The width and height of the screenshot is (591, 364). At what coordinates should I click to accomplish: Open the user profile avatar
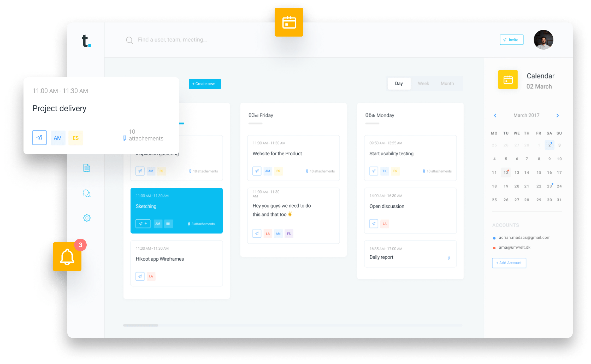[543, 40]
